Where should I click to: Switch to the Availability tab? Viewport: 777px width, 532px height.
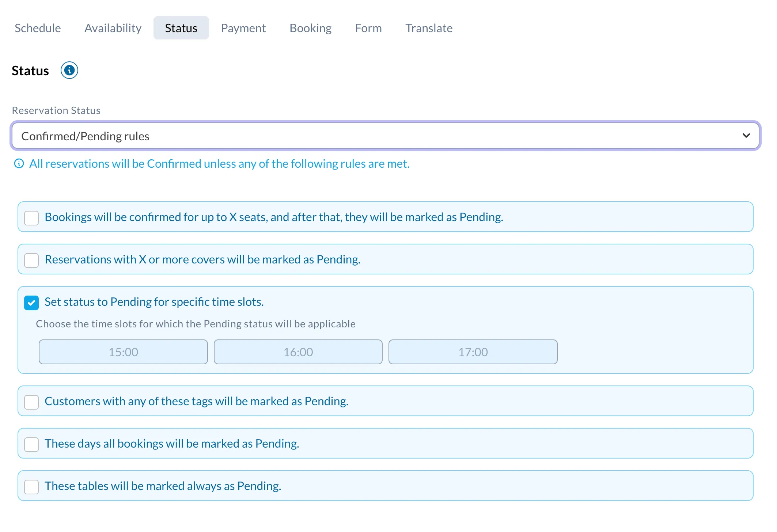(x=113, y=28)
